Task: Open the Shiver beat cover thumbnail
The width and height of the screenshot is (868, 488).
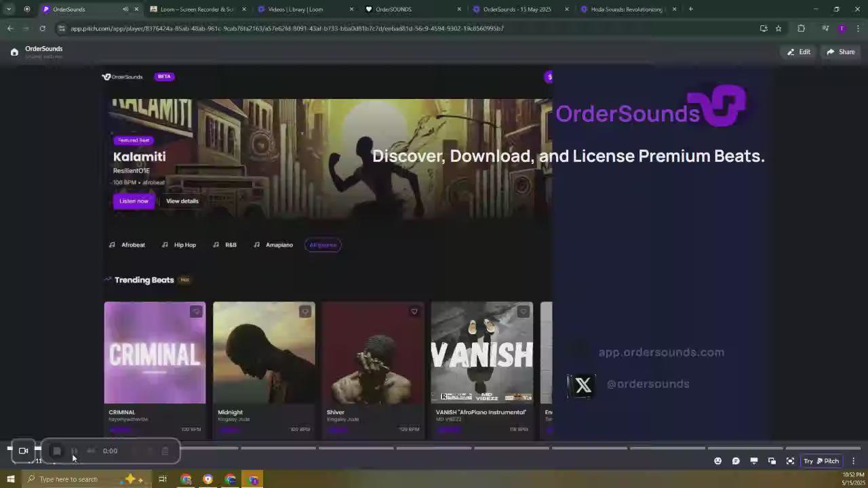Action: [x=373, y=352]
